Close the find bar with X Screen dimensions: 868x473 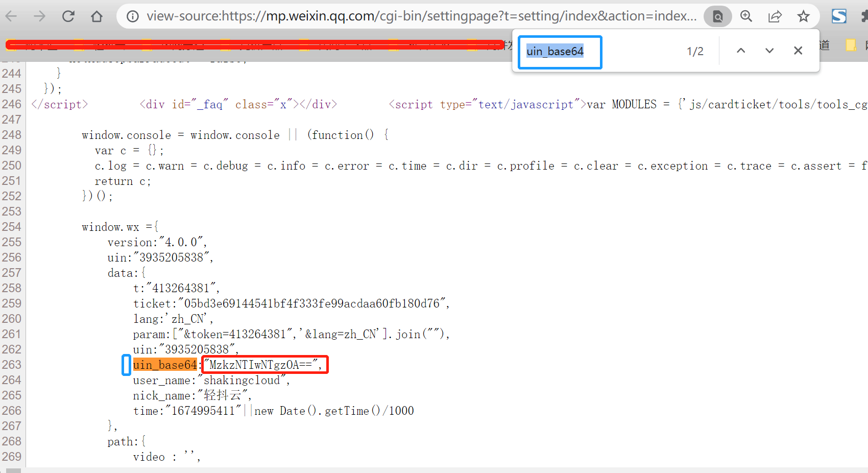click(798, 51)
